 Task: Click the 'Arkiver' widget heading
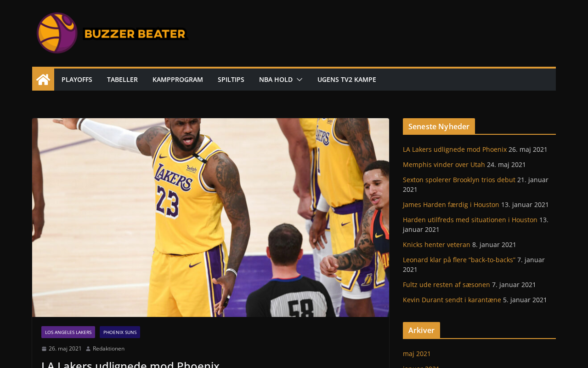[x=421, y=330]
